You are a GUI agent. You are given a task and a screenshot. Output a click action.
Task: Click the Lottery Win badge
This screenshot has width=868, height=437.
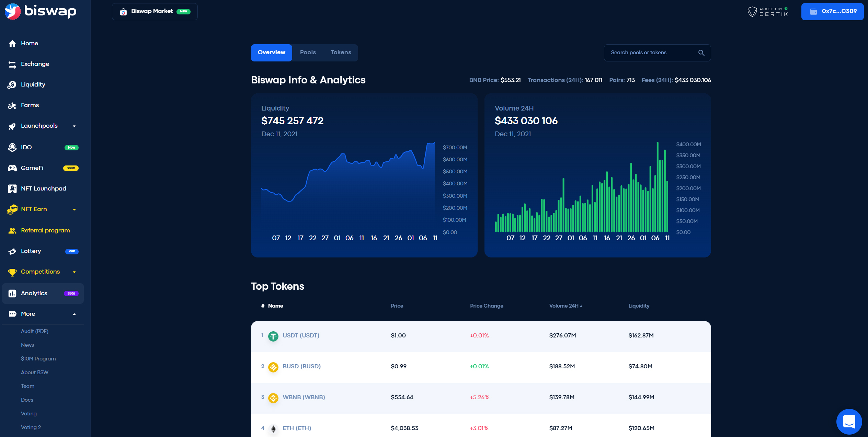click(72, 251)
